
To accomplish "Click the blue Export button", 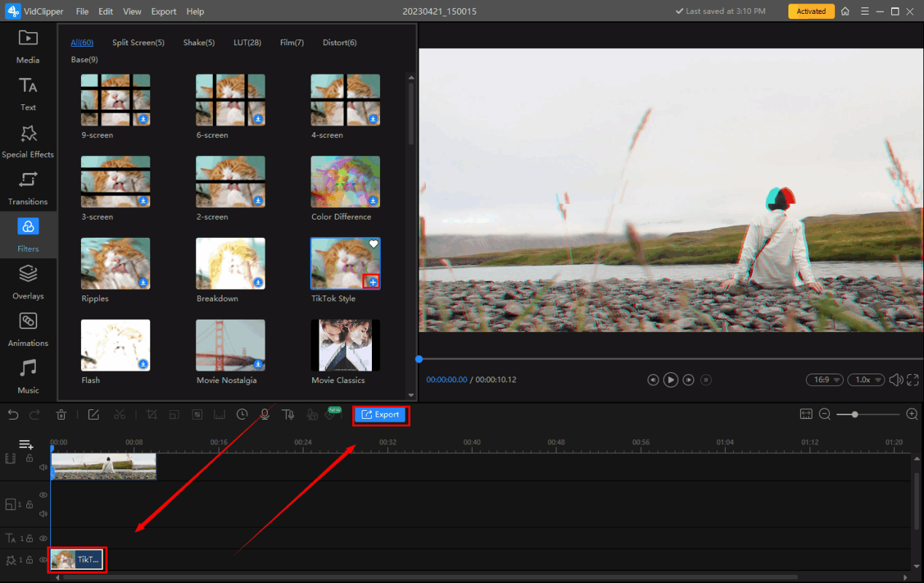I will [381, 414].
